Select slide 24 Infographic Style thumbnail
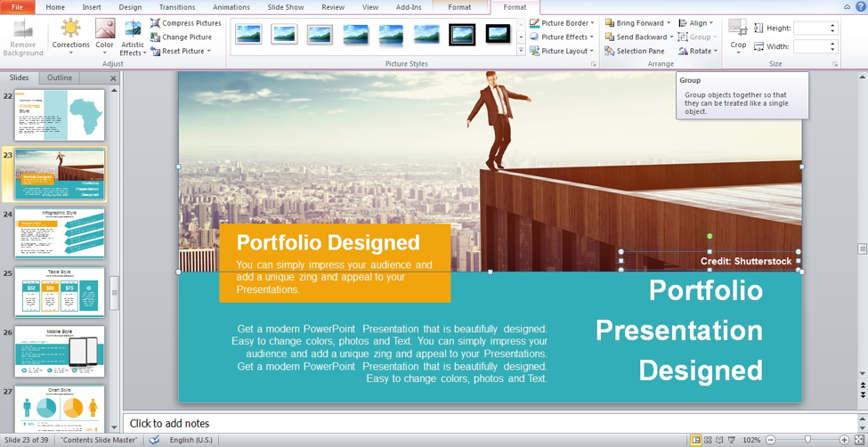 pyautogui.click(x=60, y=233)
